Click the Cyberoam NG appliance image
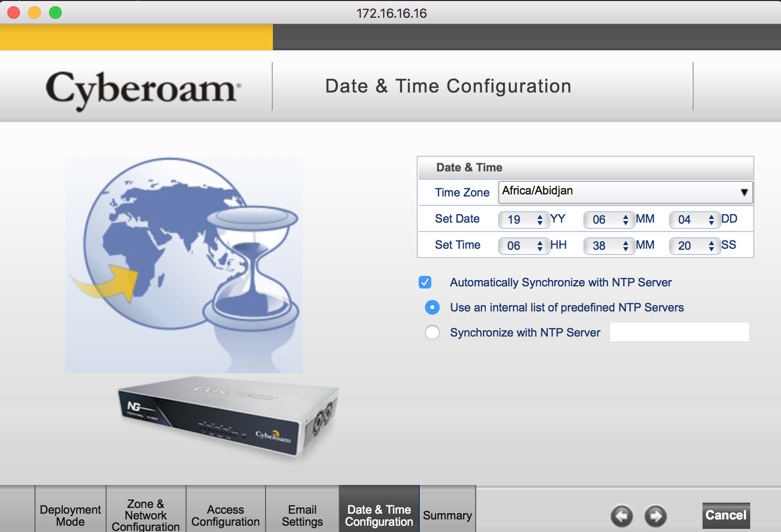The width and height of the screenshot is (781, 532). (x=229, y=417)
